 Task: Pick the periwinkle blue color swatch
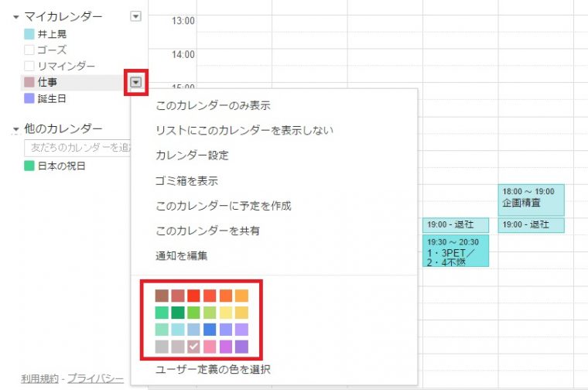point(226,330)
